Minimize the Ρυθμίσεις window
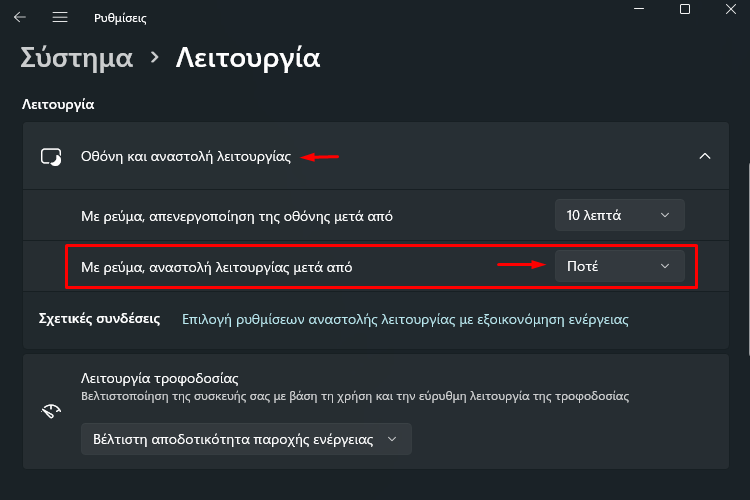Image resolution: width=750 pixels, height=500 pixels. tap(639, 9)
